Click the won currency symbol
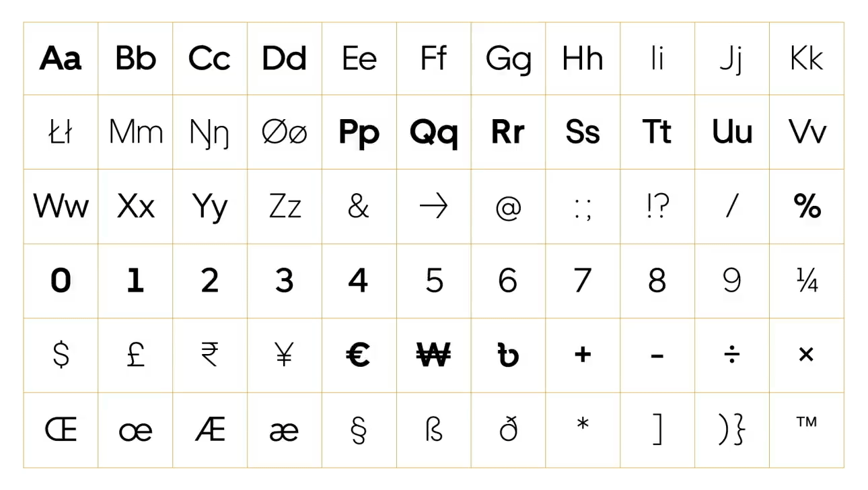The image size is (868, 490). (433, 355)
